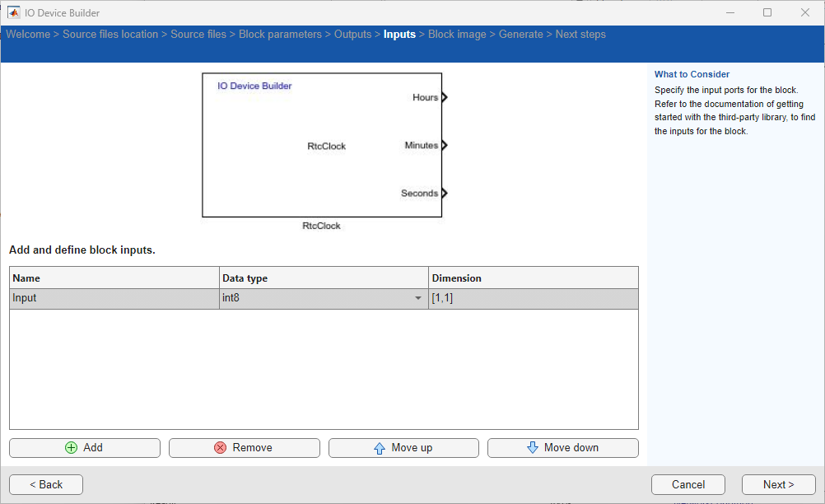Screen dimensions: 825x504
Task: Click the Cancel button
Action: click(687, 484)
